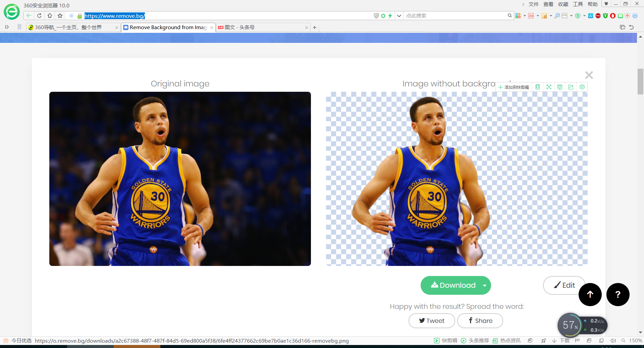Click the page vertical scrollbar thumb
The width and height of the screenshot is (644, 348).
[640, 81]
